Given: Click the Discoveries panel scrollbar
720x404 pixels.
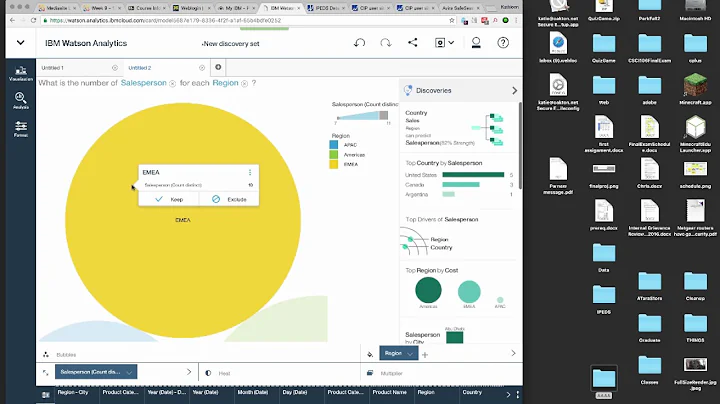Looking at the screenshot, I should (x=520, y=145).
